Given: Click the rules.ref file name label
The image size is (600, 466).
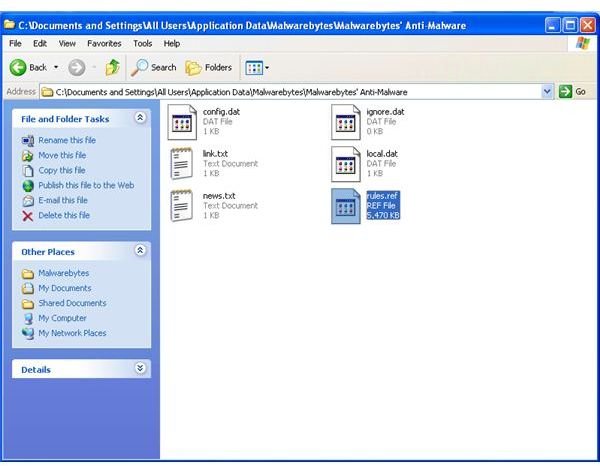Looking at the screenshot, I should pos(382,196).
